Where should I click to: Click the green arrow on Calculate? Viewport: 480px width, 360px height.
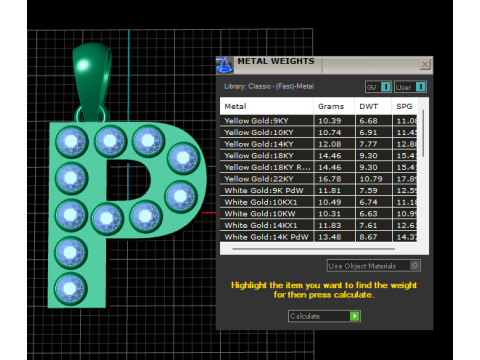tap(355, 316)
